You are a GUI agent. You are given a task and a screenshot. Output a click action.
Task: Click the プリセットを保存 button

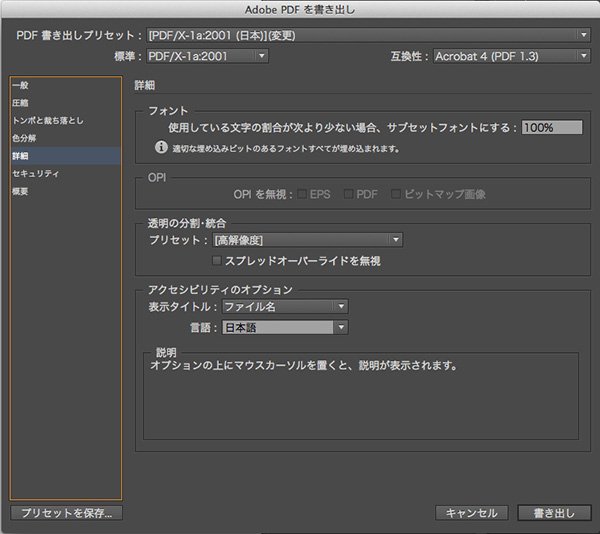(67, 513)
